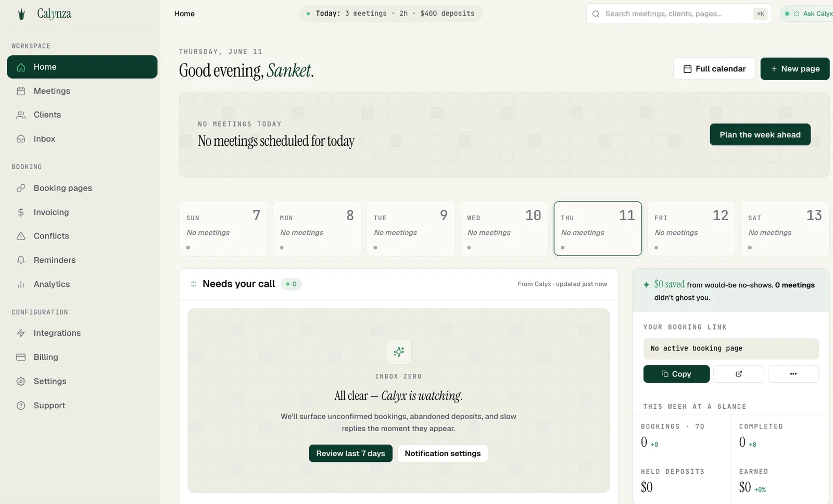This screenshot has width=833, height=504.
Task: Click the Conflicts warning triangle icon
Action: tap(21, 236)
